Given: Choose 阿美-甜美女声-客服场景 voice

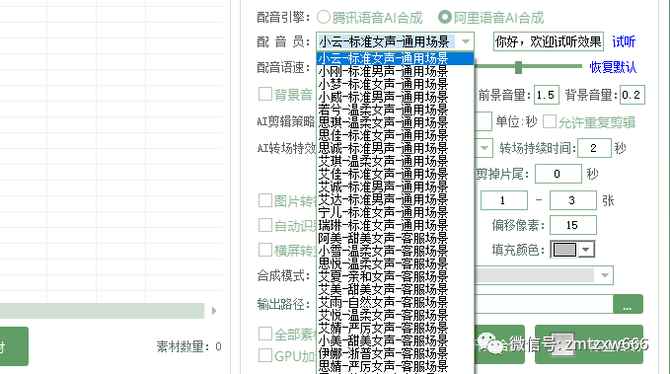Looking at the screenshot, I should click(395, 238).
